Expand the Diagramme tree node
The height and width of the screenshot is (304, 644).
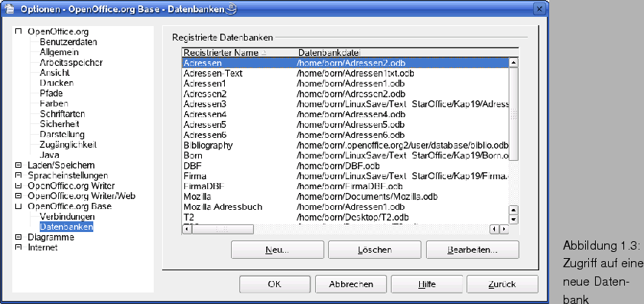[x=18, y=237]
